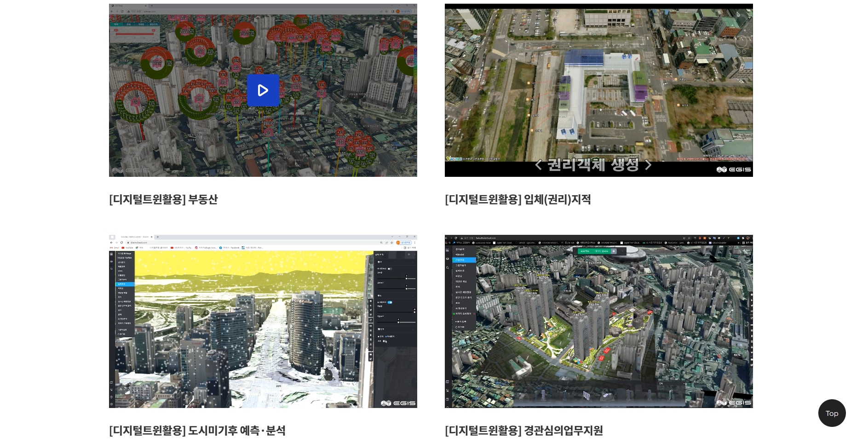This screenshot has width=868, height=443.
Task: Open the [디지털트윈활용] 입체(권리)지적 title link
Action: [517, 199]
